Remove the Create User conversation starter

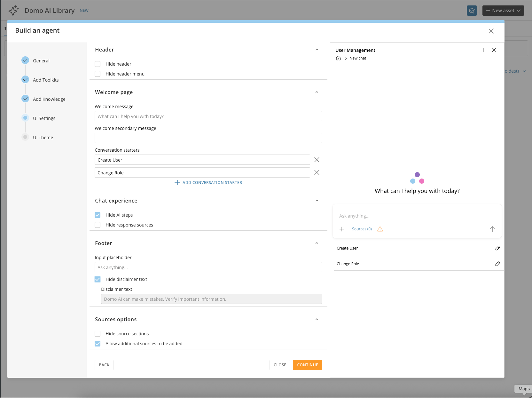point(317,160)
